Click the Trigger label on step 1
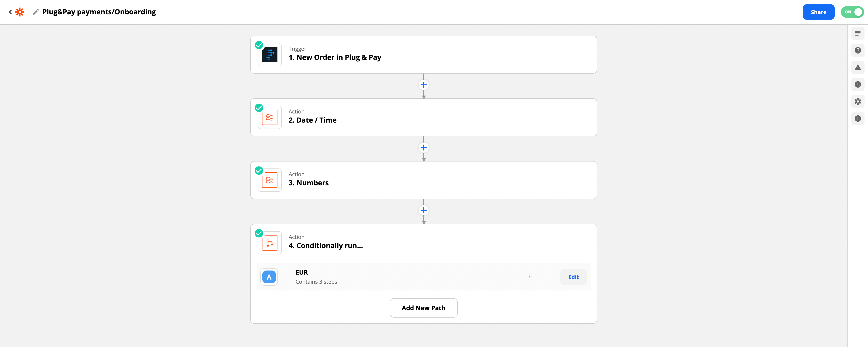 (297, 49)
